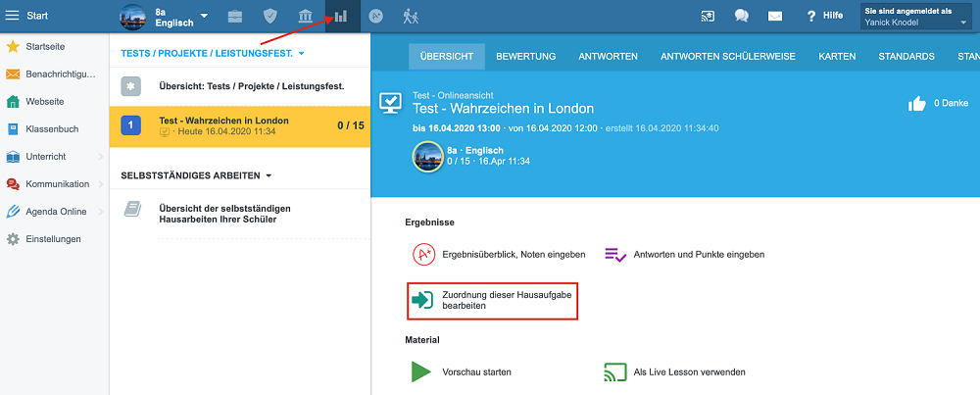Click the asterisk icon next to Übersicht
980x395 pixels.
[x=130, y=87]
